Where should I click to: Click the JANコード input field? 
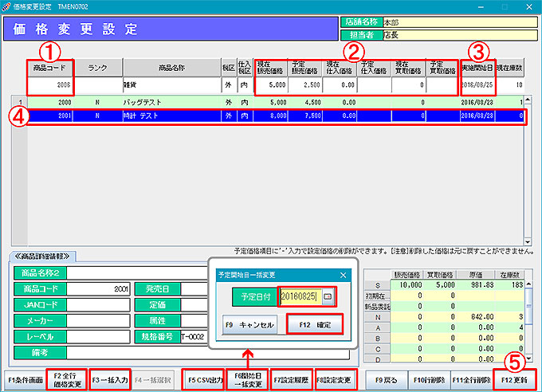point(98,305)
